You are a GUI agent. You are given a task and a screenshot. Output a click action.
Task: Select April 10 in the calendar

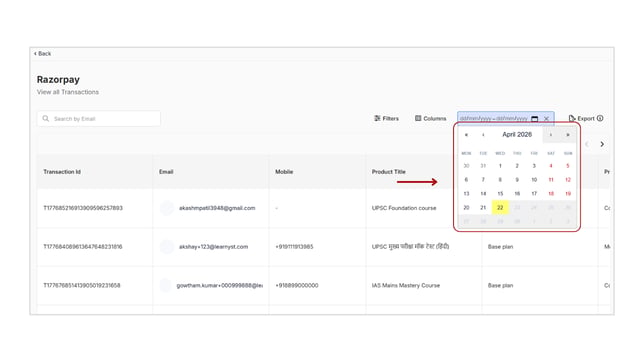(x=534, y=180)
